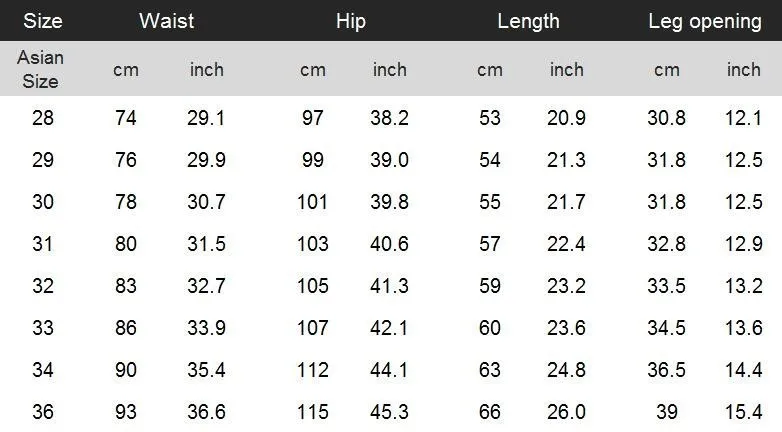Select waist value 32.7 inch
This screenshot has width=782, height=432.
(x=206, y=286)
